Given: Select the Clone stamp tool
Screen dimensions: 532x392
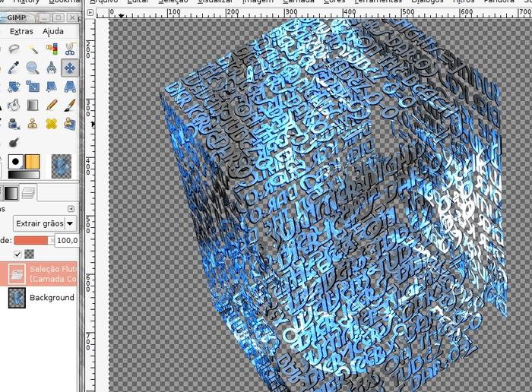Looking at the screenshot, I should [x=33, y=124].
